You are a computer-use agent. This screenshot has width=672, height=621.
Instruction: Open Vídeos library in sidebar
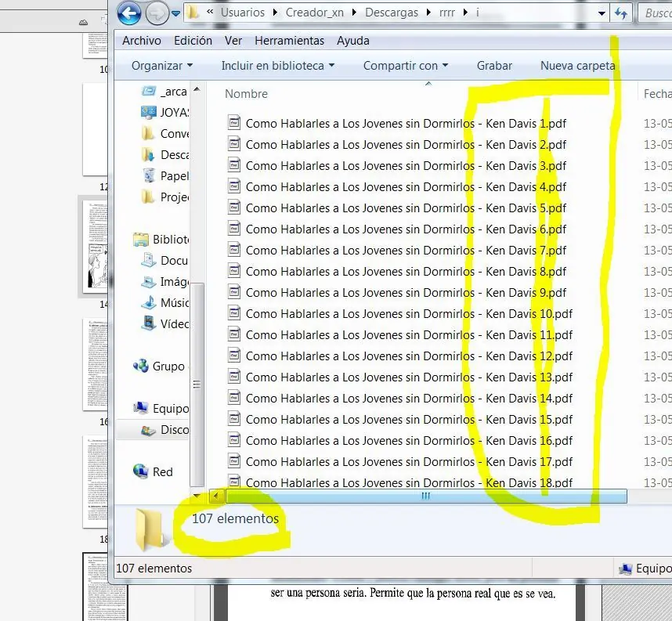165,323
